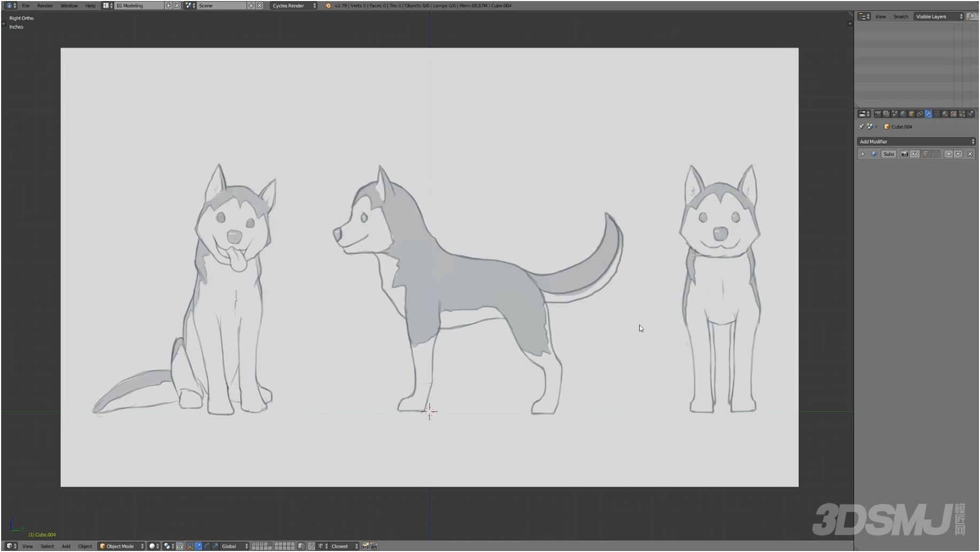Open the Constraints tab (chain link icon)
The height and width of the screenshot is (552, 980).
(x=920, y=114)
